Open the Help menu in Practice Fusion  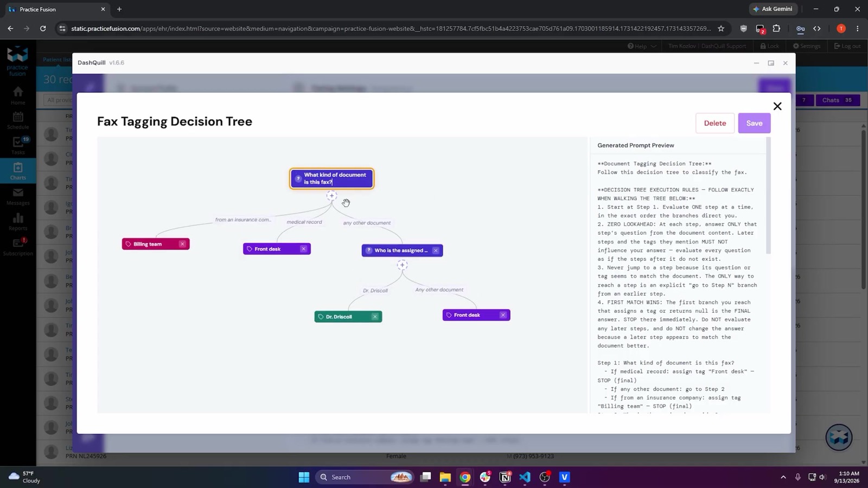point(642,46)
